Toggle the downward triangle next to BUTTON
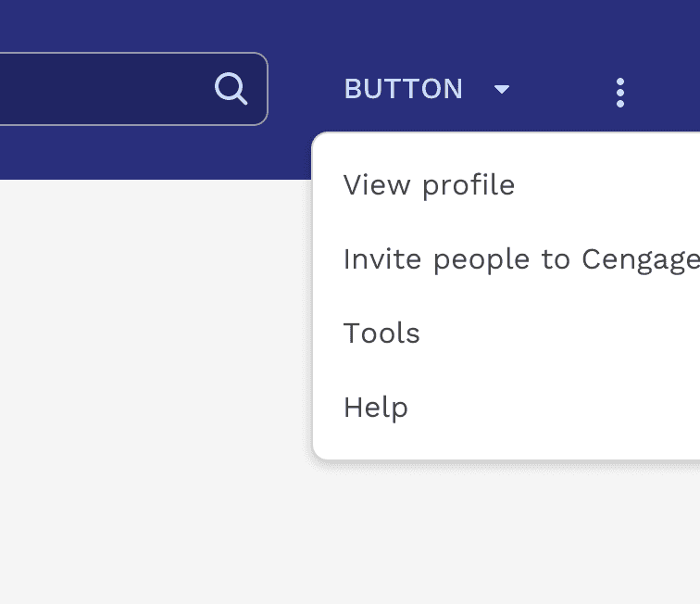This screenshot has height=604, width=700. point(502,90)
